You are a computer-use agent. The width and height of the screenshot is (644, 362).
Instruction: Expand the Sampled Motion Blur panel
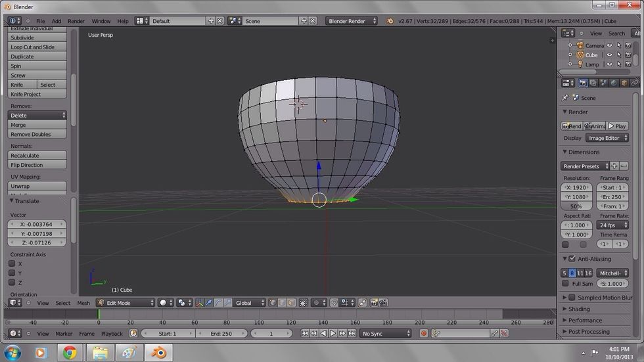(564, 297)
